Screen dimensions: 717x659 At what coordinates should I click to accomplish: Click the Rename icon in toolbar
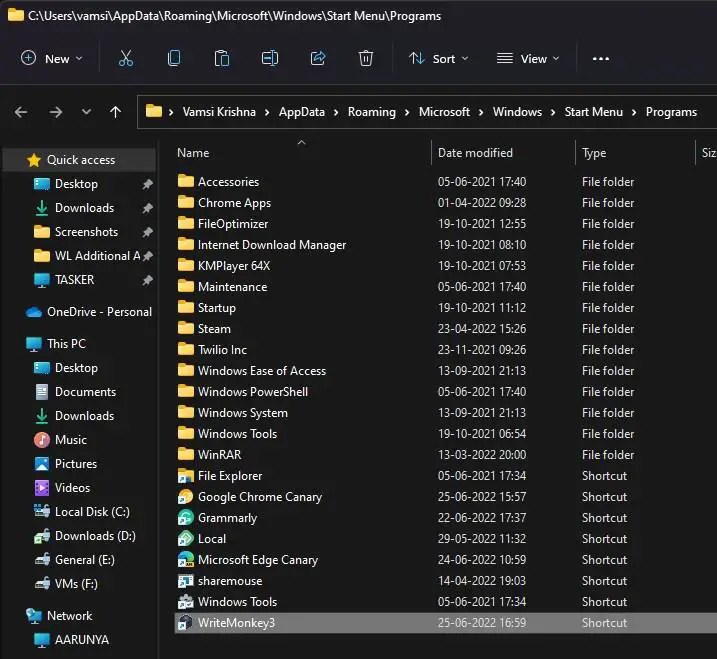click(270, 59)
